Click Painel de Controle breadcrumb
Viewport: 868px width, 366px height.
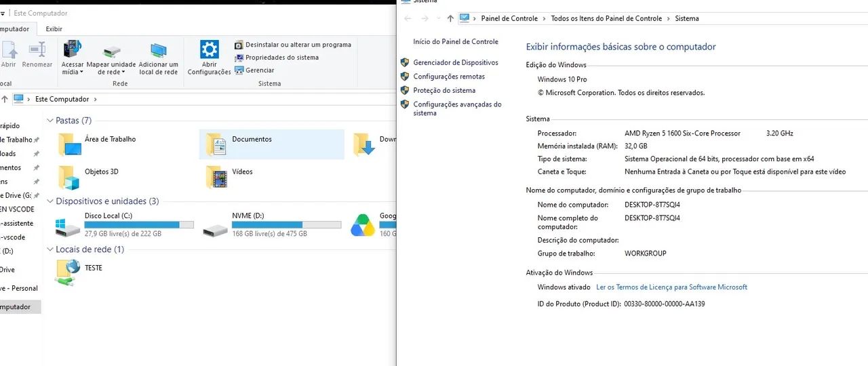pyautogui.click(x=509, y=18)
